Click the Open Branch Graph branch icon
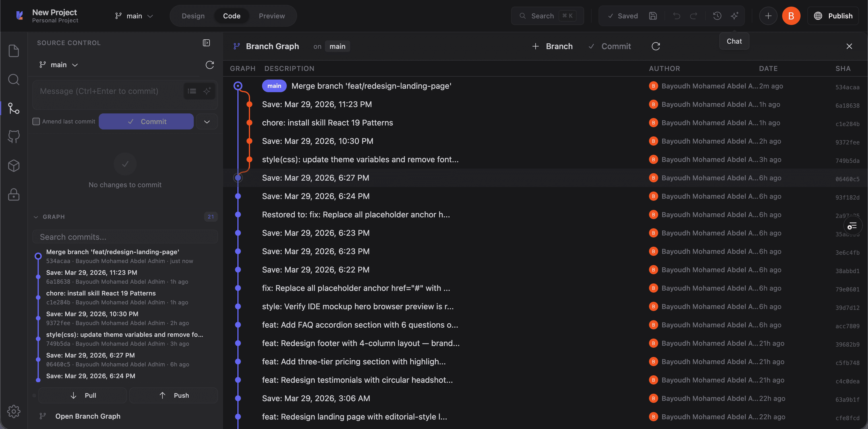868x429 pixels. [43, 416]
